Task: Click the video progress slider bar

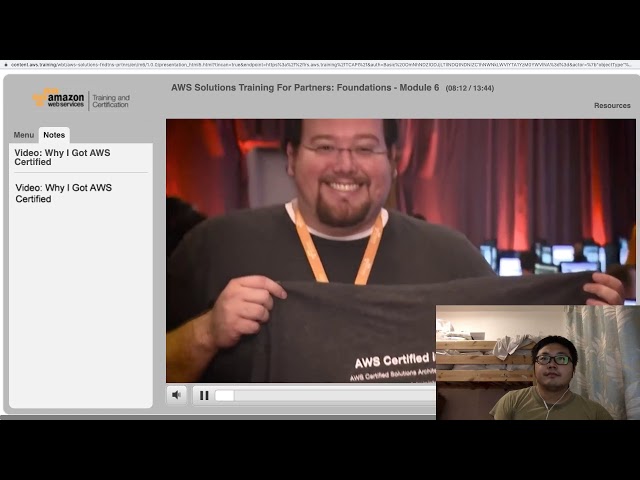Action: tap(325, 395)
